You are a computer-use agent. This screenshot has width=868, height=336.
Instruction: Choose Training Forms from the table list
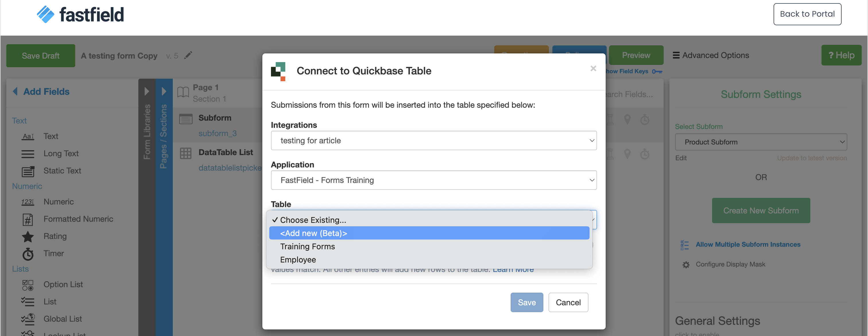click(307, 246)
